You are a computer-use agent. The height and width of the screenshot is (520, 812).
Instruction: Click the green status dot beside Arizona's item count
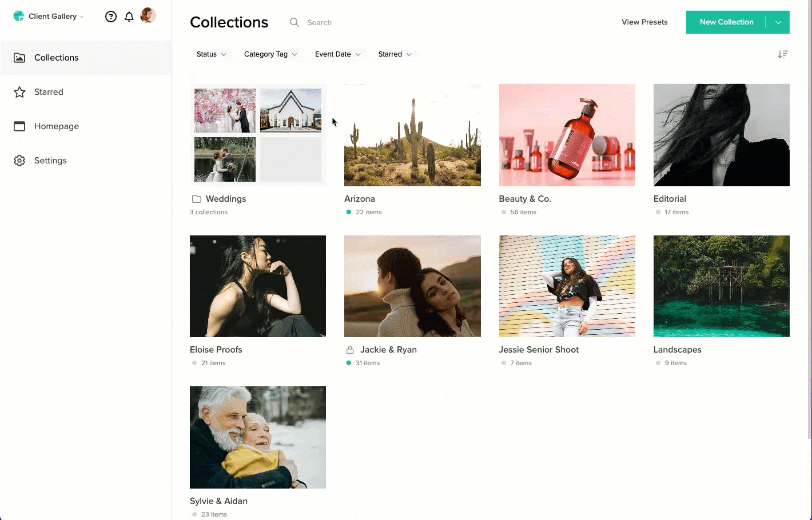348,211
